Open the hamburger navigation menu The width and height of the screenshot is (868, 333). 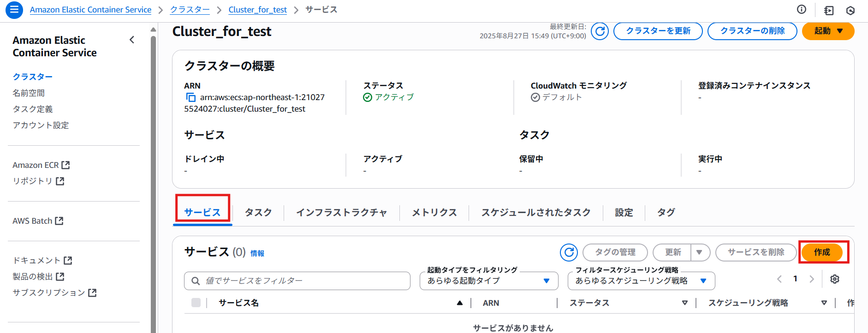click(14, 10)
